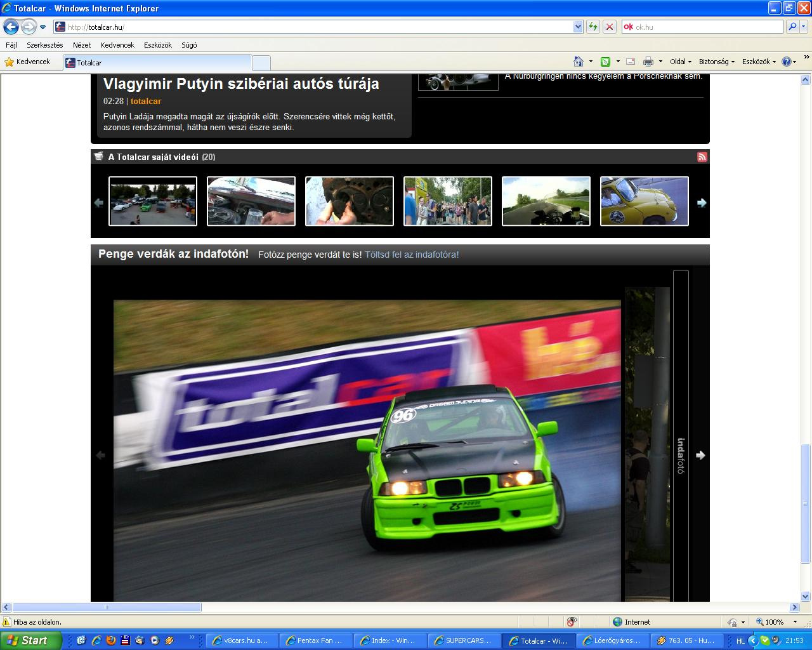Go forward with the browser Forward arrow
This screenshot has height=650, width=812.
click(29, 27)
